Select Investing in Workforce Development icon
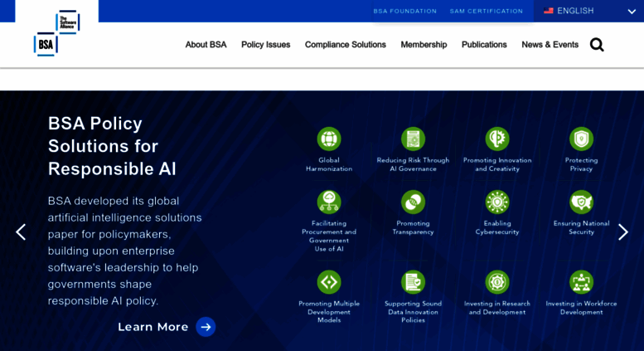The image size is (644, 351). coord(581,282)
